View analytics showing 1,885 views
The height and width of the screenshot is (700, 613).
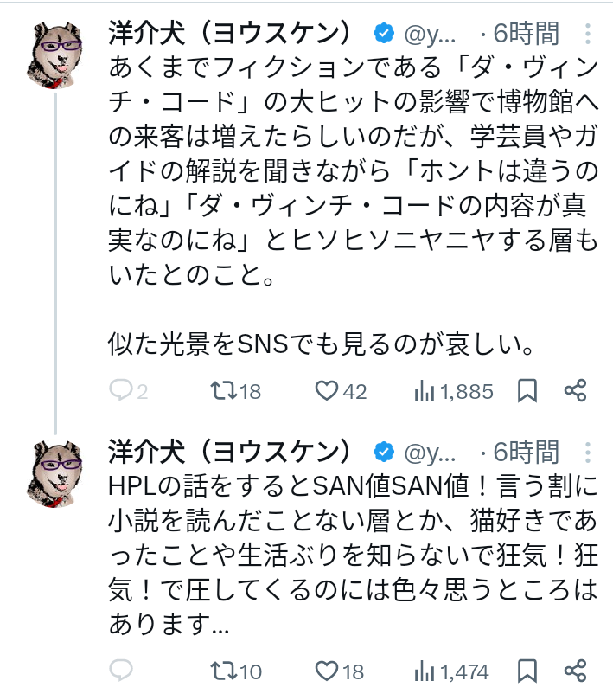425,391
